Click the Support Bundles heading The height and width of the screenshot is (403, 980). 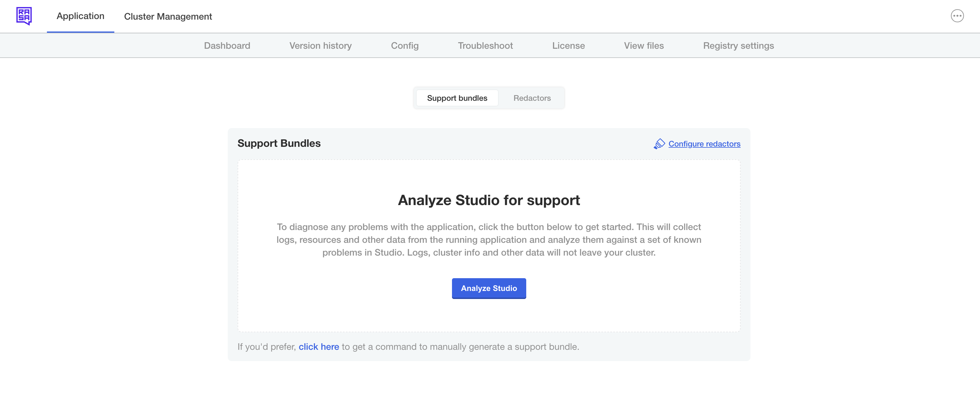279,143
